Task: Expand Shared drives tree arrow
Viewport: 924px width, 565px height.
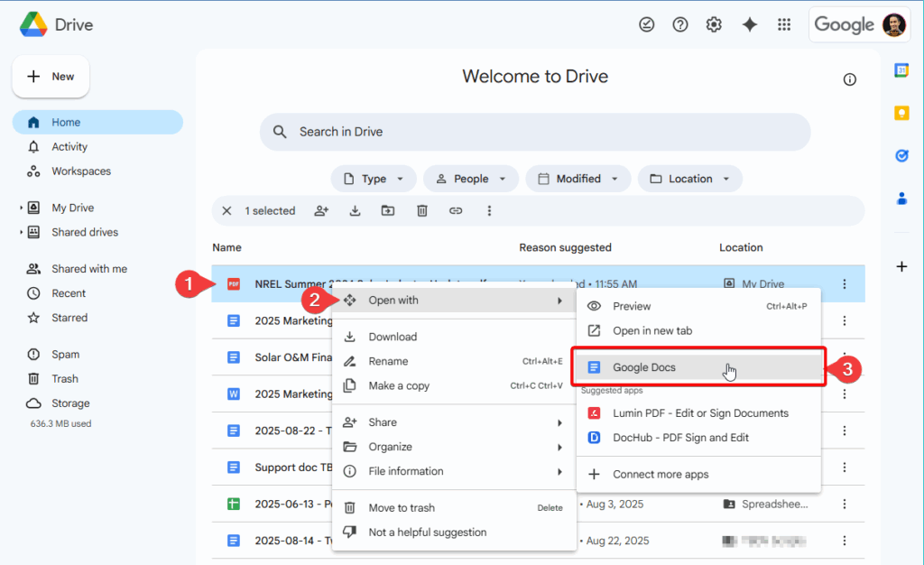Action: coord(22,232)
